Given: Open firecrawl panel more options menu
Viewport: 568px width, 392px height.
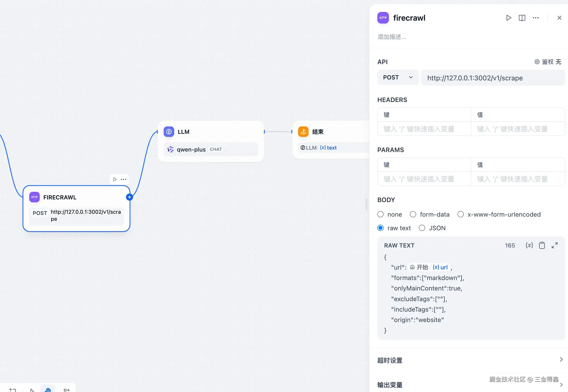Looking at the screenshot, I should coord(536,18).
